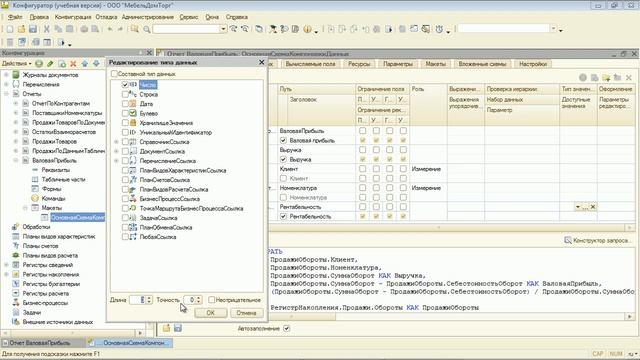Click the trash icon in second toolbar row
The width and height of the screenshot is (640, 360).
(x=10, y=42)
